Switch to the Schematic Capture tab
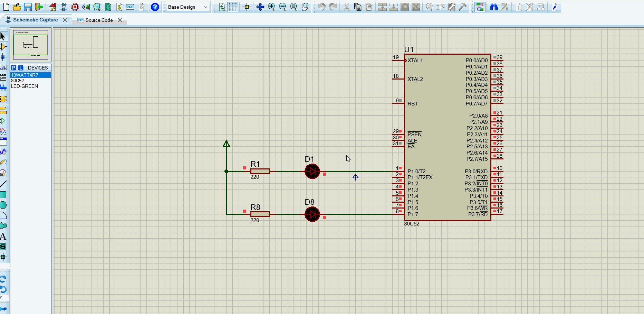Screen dimensions: 644x314 (x=35, y=20)
